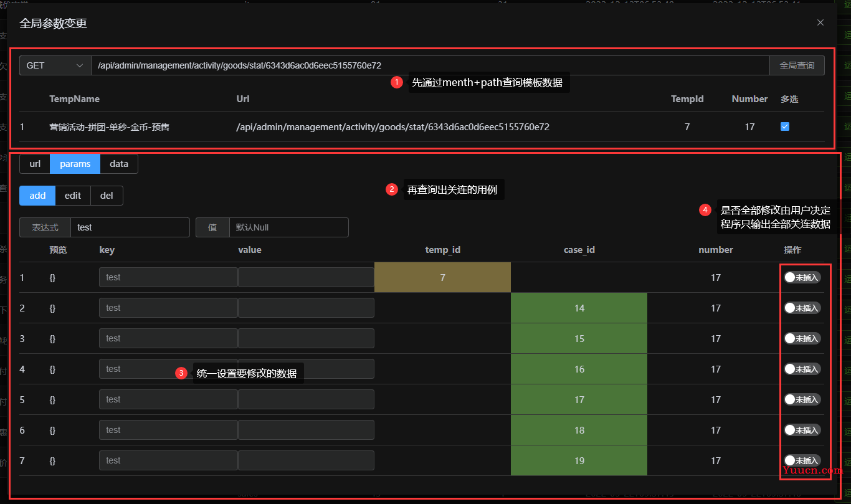Click the 表达式 input containing test
The height and width of the screenshot is (504, 851).
coord(130,227)
